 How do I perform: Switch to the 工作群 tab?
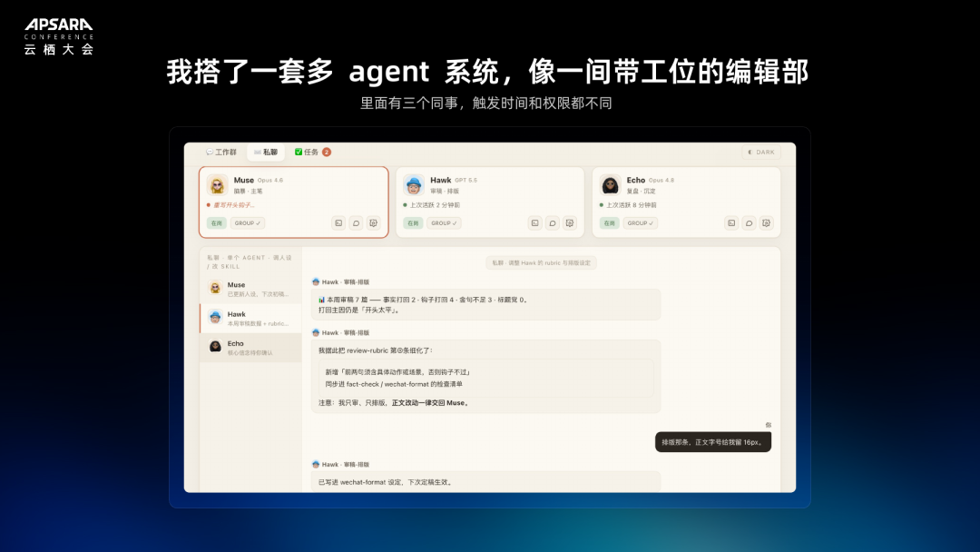pos(221,152)
